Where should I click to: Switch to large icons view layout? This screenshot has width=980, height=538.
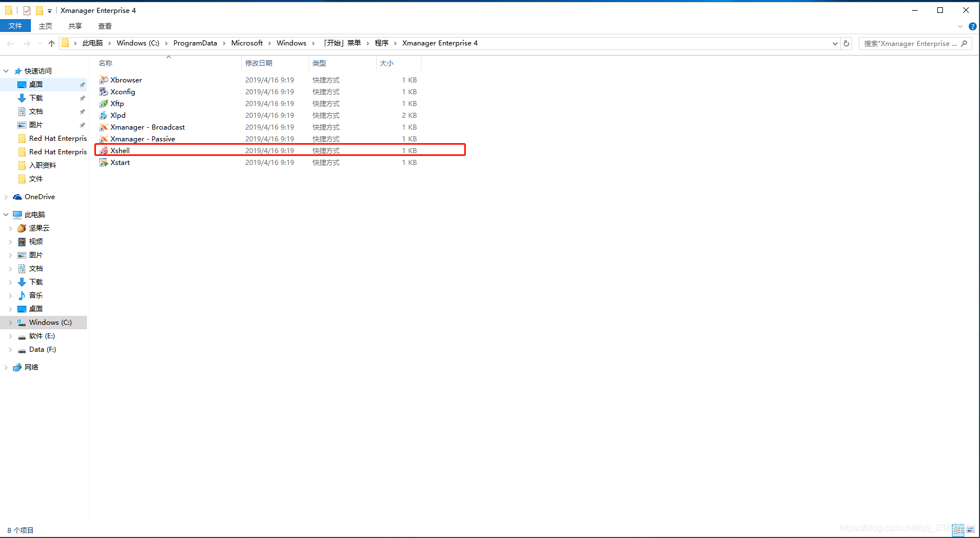970,530
